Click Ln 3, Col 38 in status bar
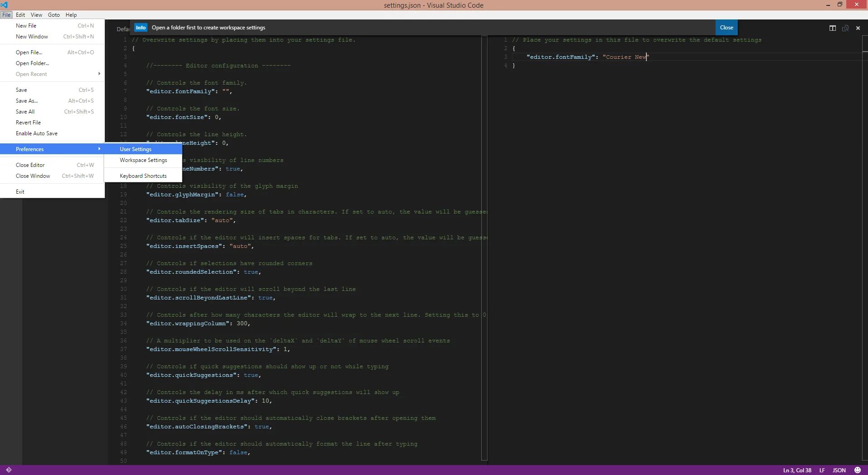Screen dimensions: 868x475 (797, 470)
